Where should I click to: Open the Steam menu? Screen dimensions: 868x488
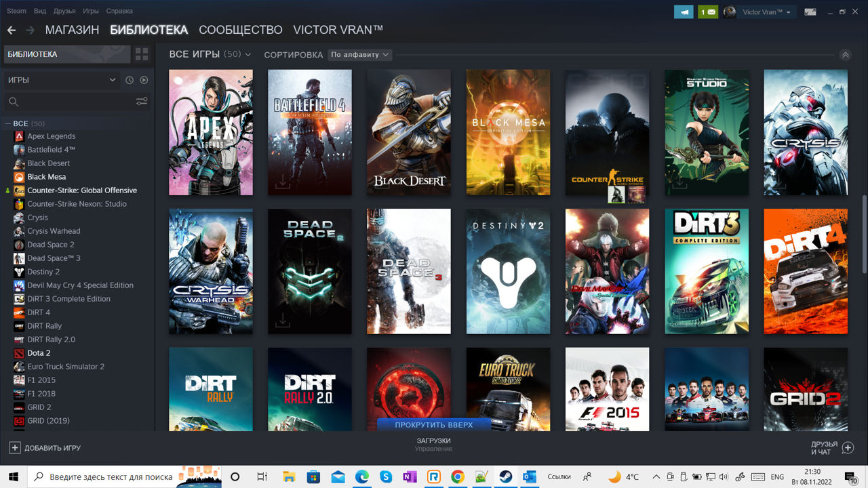[16, 12]
